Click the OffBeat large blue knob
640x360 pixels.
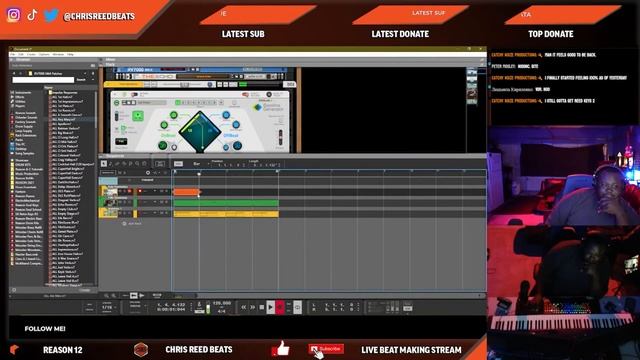coord(237,145)
